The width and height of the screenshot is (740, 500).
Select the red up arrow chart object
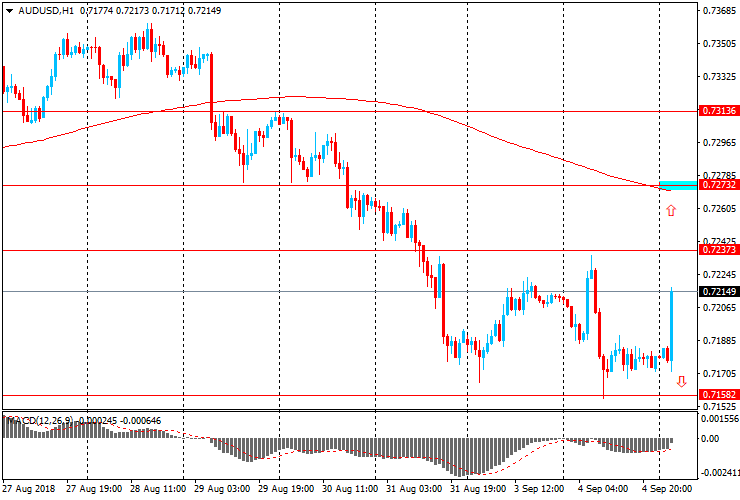click(x=671, y=211)
